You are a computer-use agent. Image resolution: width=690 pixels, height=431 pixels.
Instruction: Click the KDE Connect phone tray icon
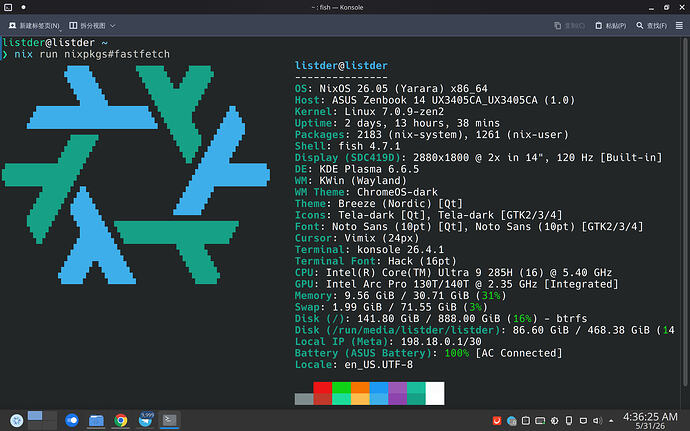569,421
